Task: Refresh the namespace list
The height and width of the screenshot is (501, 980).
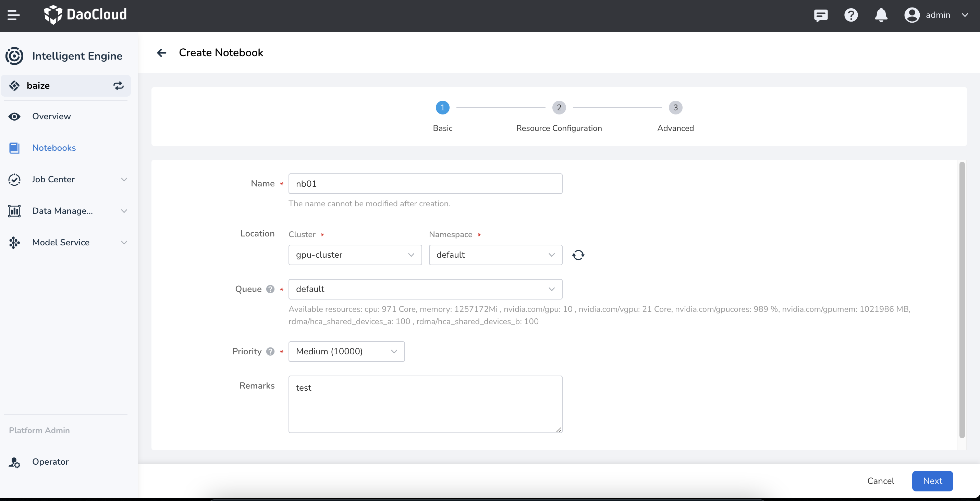Action: pyautogui.click(x=578, y=255)
